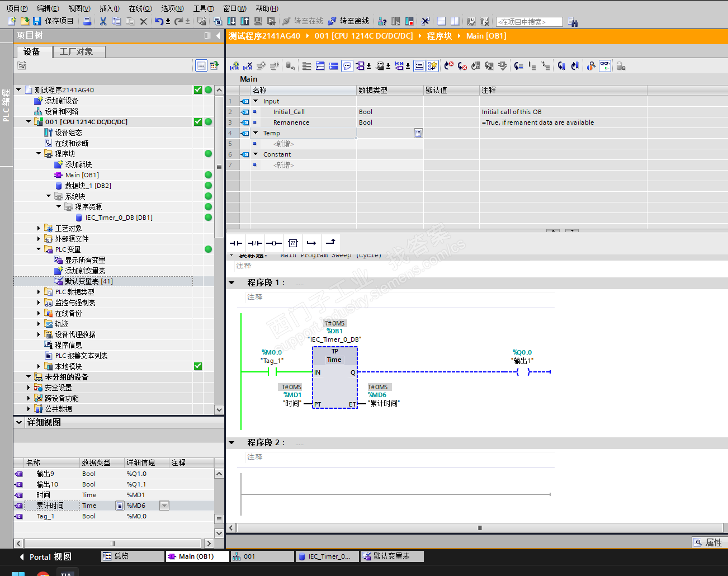Open the 编辑 menu
The image size is (728, 576).
[48, 8]
